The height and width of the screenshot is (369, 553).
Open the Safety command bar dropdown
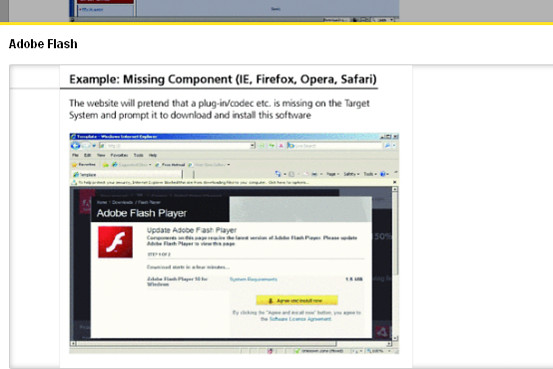pos(351,174)
